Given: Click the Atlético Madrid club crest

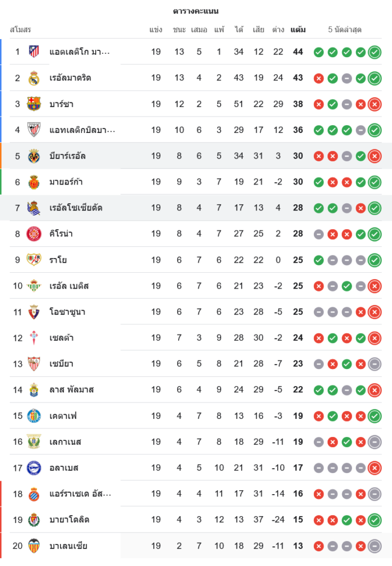Looking at the screenshot, I should (34, 52).
